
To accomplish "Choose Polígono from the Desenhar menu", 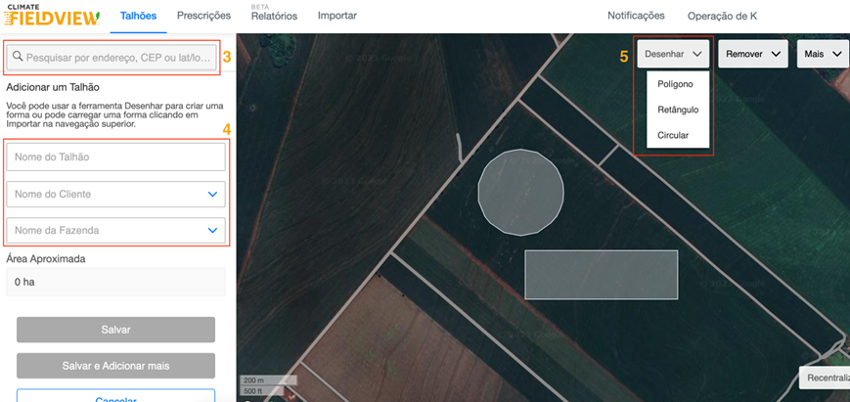I will coord(676,84).
